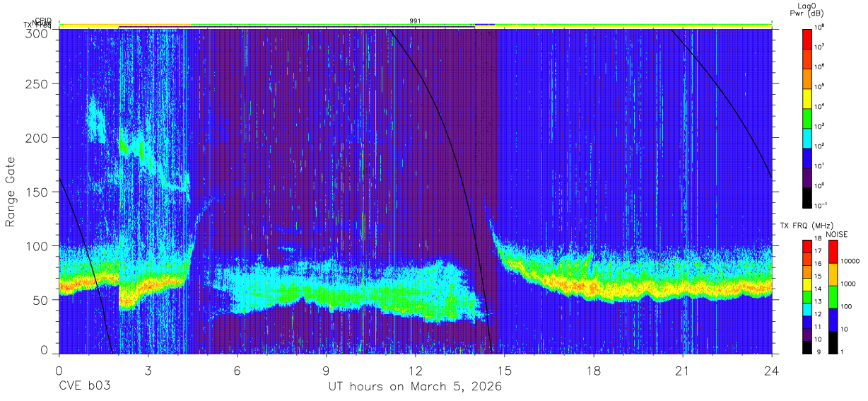The height and width of the screenshot is (401, 868).
Task: Click the '12' hour tick label on the UT axis
Action: pos(416,371)
